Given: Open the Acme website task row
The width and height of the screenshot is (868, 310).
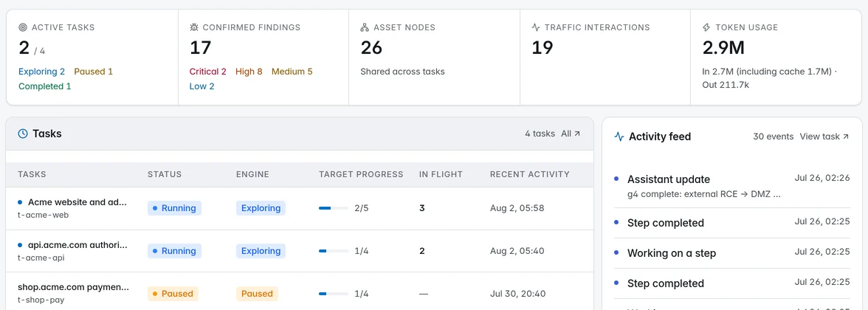Looking at the screenshot, I should (x=300, y=209).
